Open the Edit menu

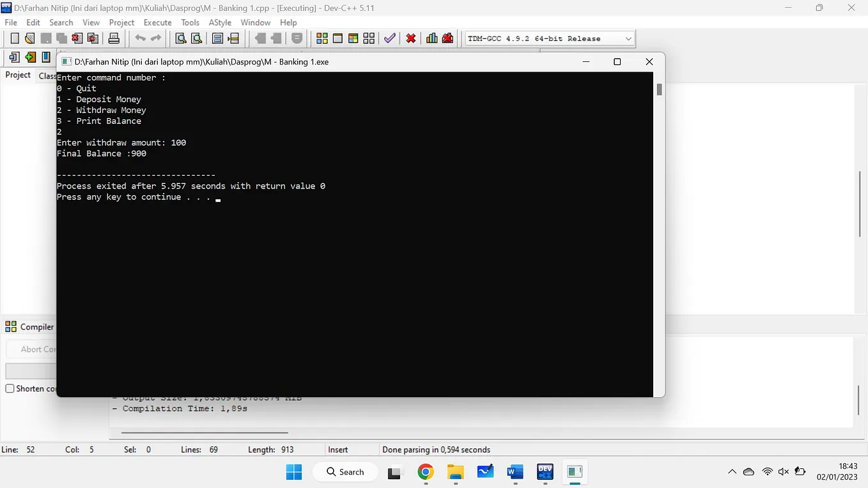(33, 22)
